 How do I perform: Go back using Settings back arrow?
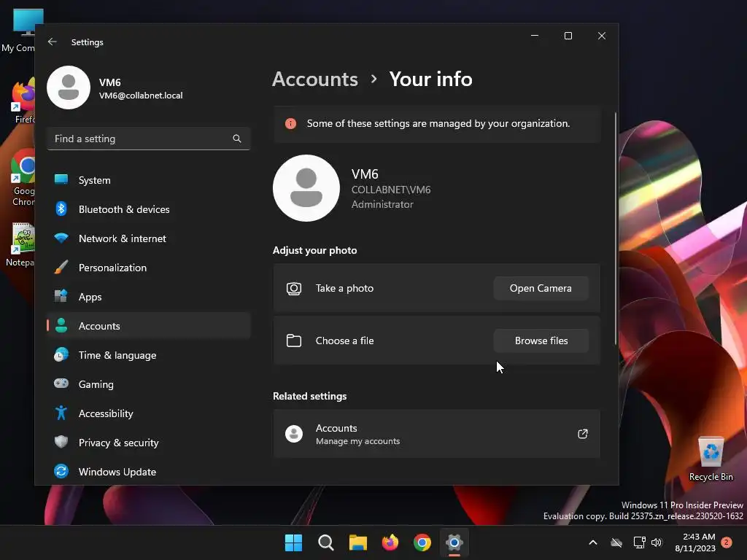[53, 42]
